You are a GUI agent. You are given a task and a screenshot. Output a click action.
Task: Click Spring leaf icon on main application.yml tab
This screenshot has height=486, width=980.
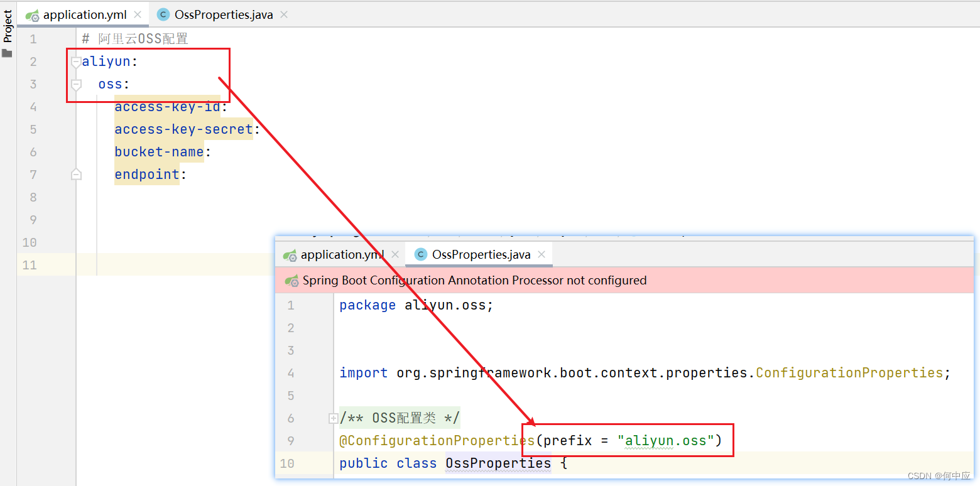33,15
